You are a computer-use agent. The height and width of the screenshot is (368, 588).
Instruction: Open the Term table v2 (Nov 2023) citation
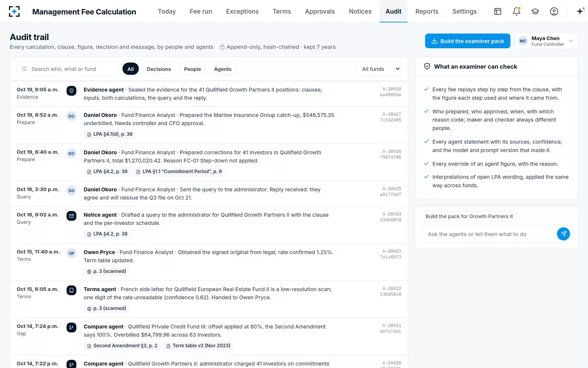(198, 346)
